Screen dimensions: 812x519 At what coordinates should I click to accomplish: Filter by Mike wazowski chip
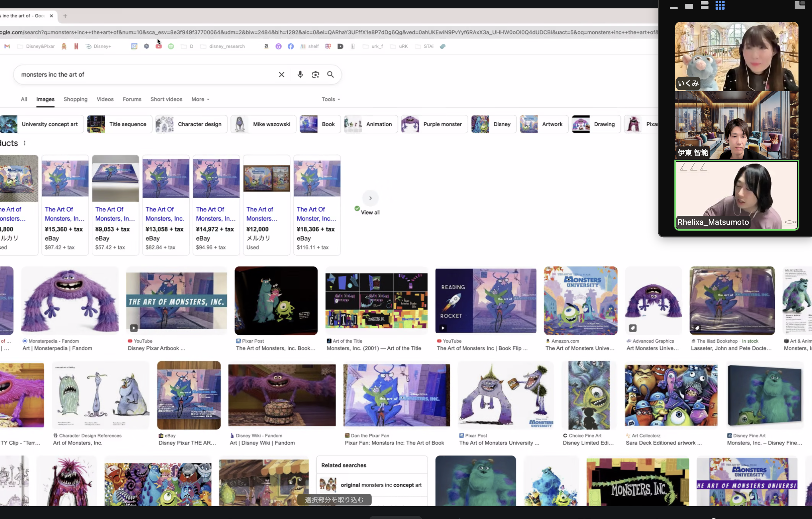point(264,124)
